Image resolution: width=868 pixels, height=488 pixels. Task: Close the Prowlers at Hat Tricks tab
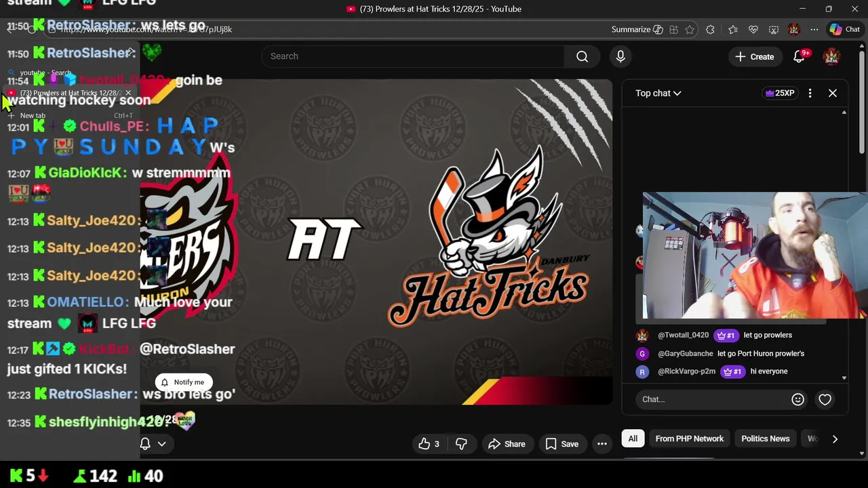pyautogui.click(x=127, y=93)
